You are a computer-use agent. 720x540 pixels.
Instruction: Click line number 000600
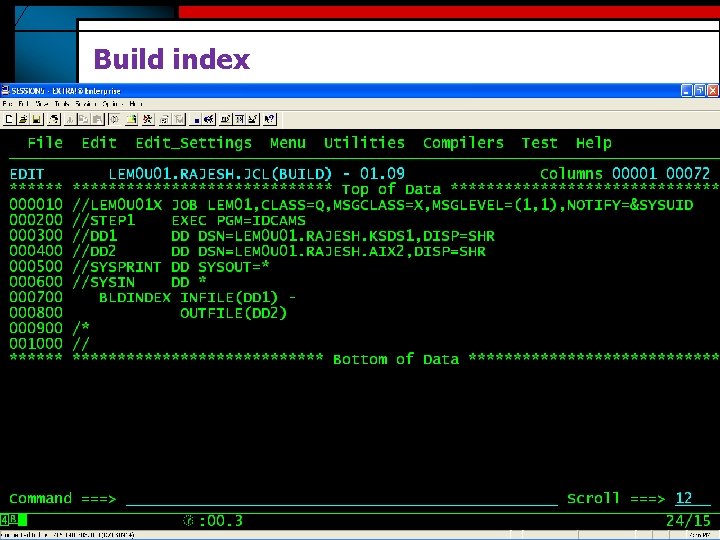tap(36, 282)
